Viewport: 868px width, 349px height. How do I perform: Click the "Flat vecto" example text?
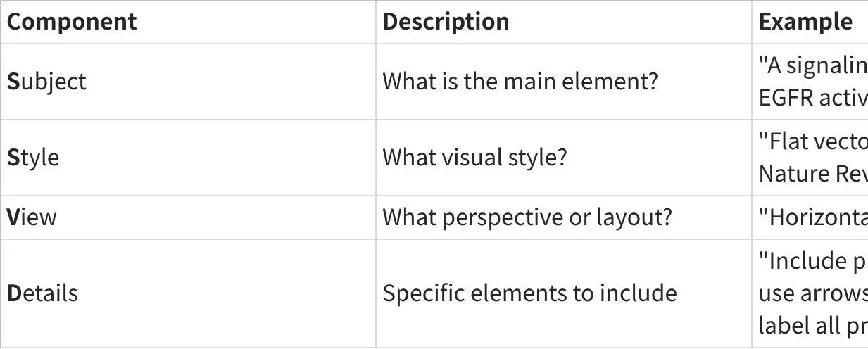coord(812,141)
